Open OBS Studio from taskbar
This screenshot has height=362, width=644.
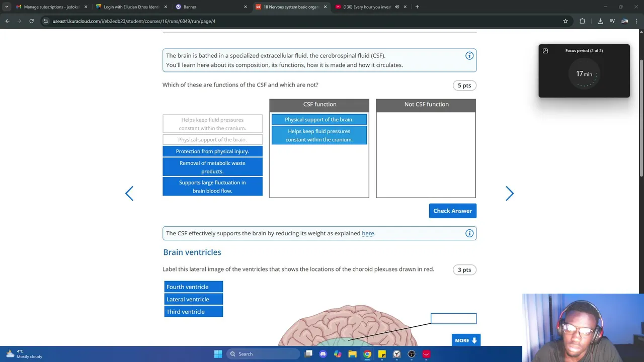pos(412,354)
